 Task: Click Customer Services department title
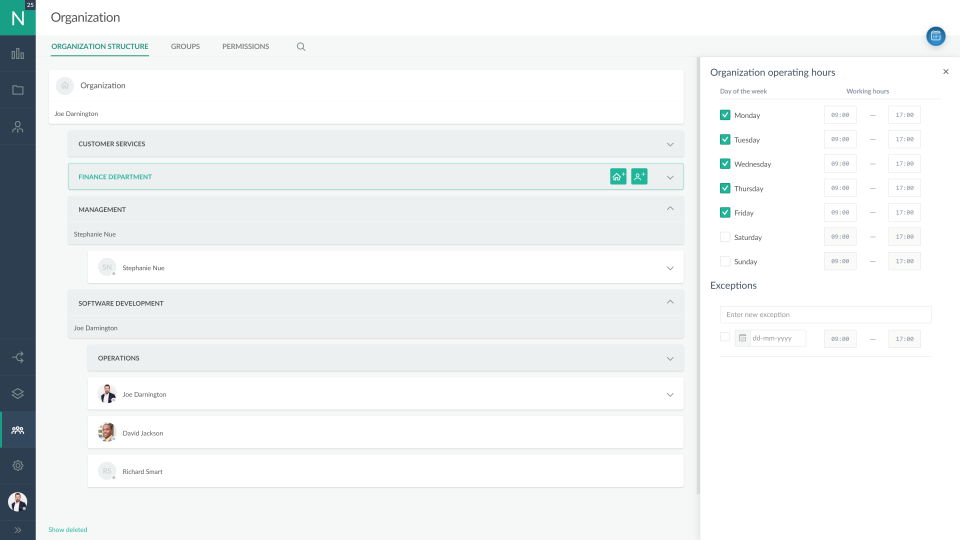111,144
